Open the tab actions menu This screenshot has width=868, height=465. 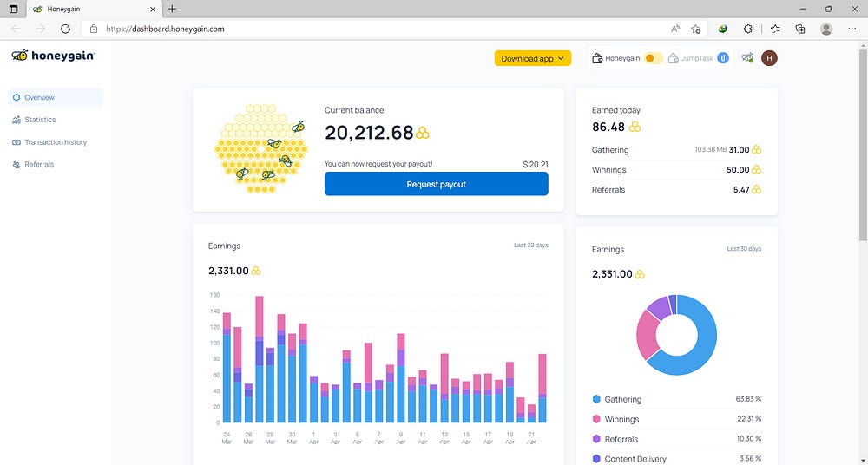coord(14,9)
